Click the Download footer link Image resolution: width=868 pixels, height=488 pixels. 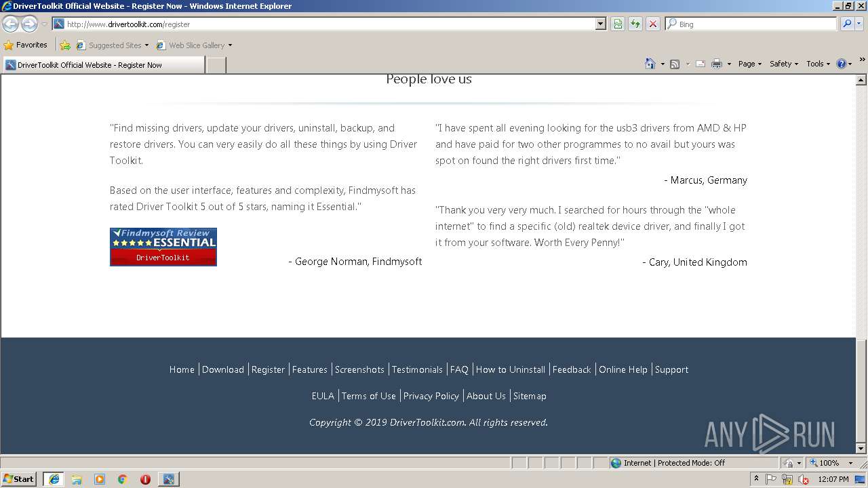(223, 369)
